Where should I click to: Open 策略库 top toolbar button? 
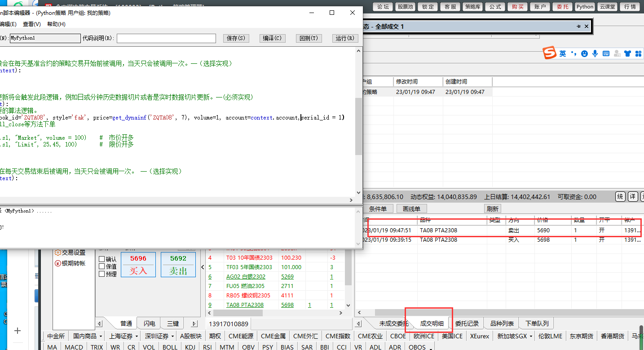pyautogui.click(x=472, y=7)
